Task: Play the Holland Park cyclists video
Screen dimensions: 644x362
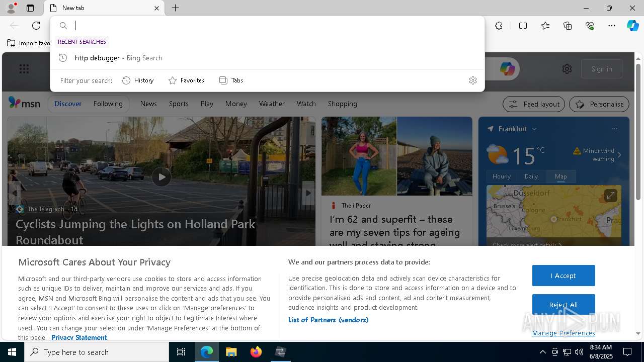Action: pos(161,176)
